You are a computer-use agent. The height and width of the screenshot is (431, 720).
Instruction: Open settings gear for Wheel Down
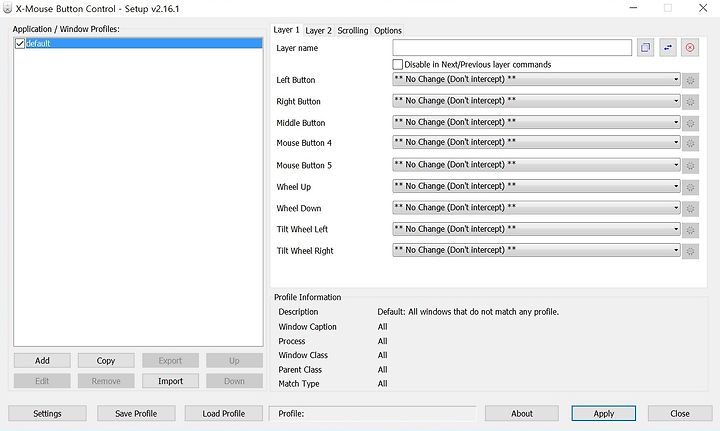[x=690, y=209]
